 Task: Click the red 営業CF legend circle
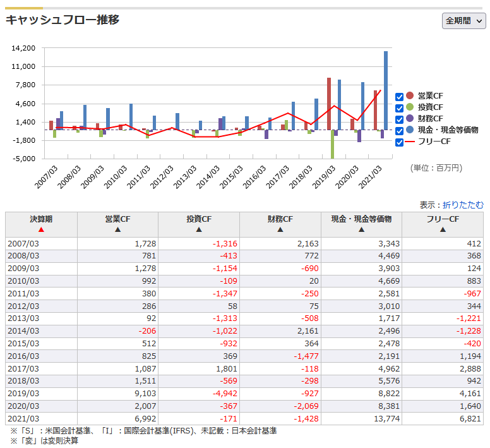[410, 96]
